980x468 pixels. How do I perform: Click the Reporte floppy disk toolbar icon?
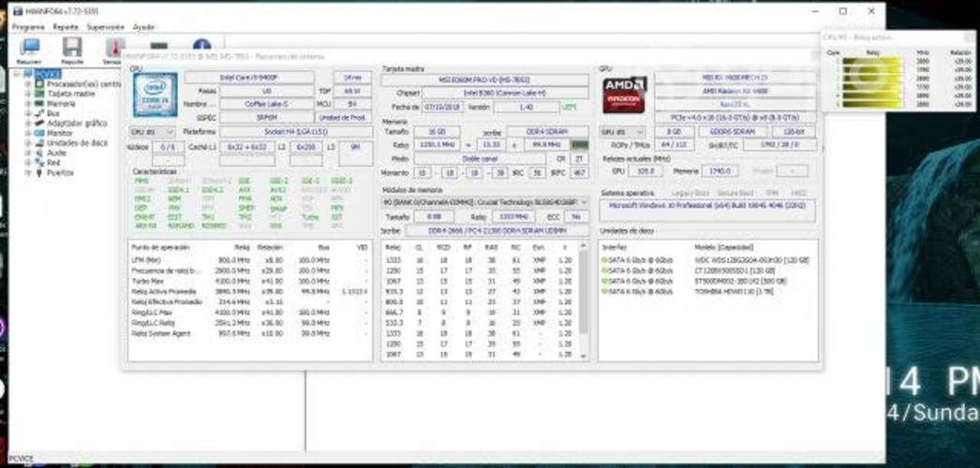(72, 48)
